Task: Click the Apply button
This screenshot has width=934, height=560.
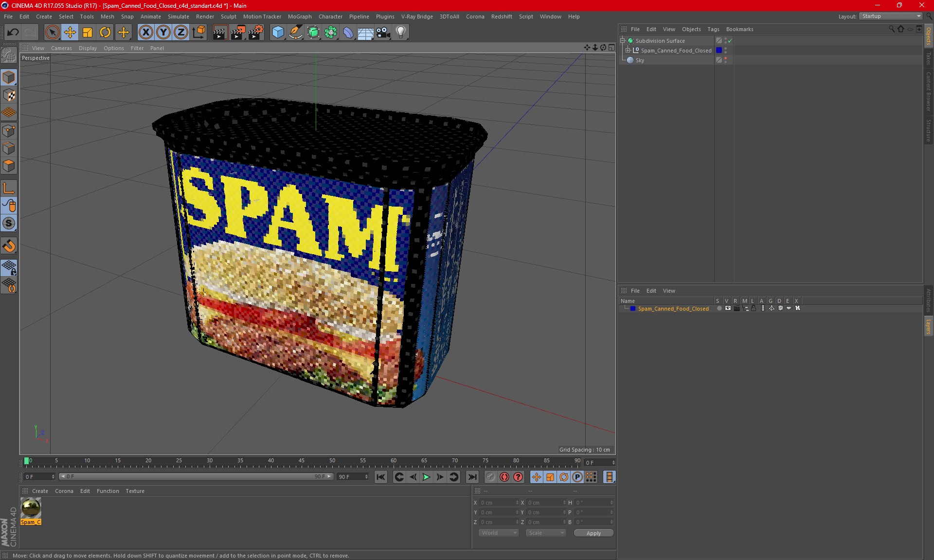Action: [593, 533]
